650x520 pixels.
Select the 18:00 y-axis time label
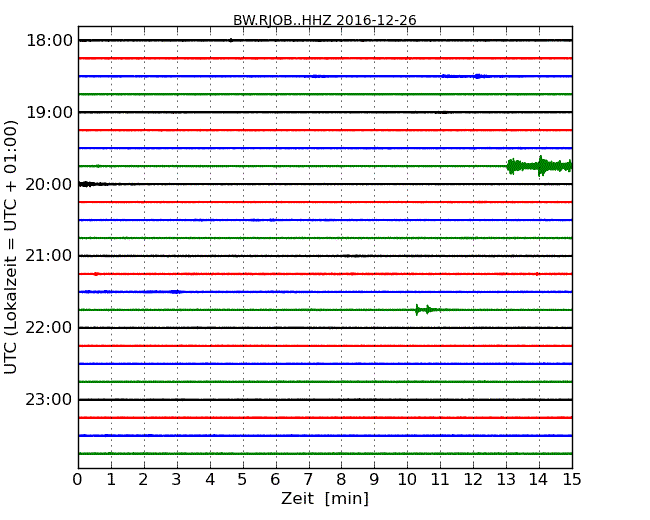[49, 41]
